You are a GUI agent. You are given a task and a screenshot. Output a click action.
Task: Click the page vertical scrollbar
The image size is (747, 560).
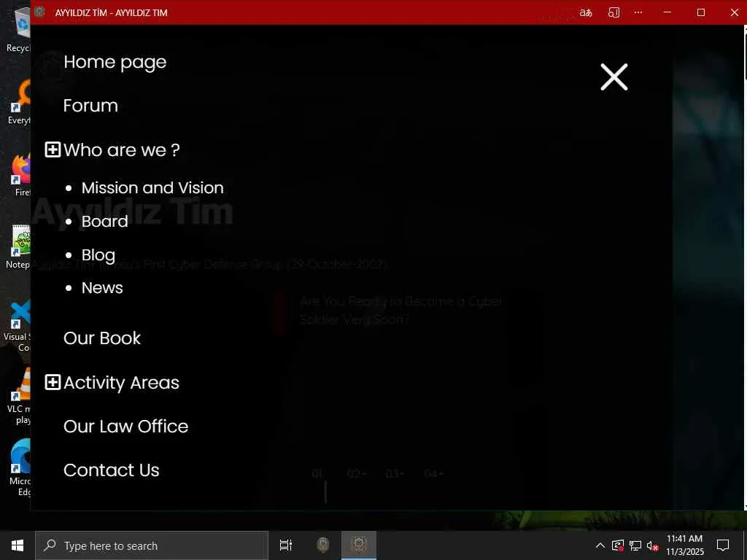745,267
